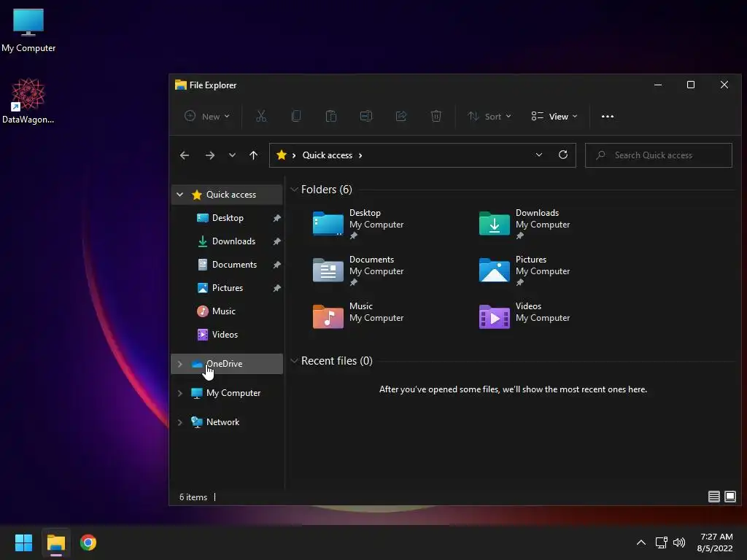This screenshot has height=560, width=747.
Task: Click the Copy icon in toolbar
Action: tap(296, 116)
